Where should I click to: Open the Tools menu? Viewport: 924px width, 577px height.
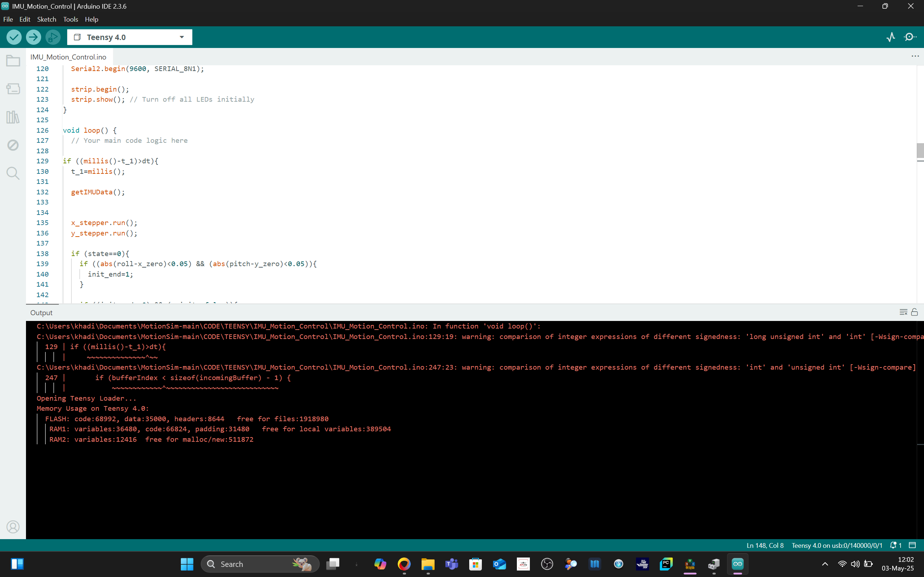[x=70, y=19]
